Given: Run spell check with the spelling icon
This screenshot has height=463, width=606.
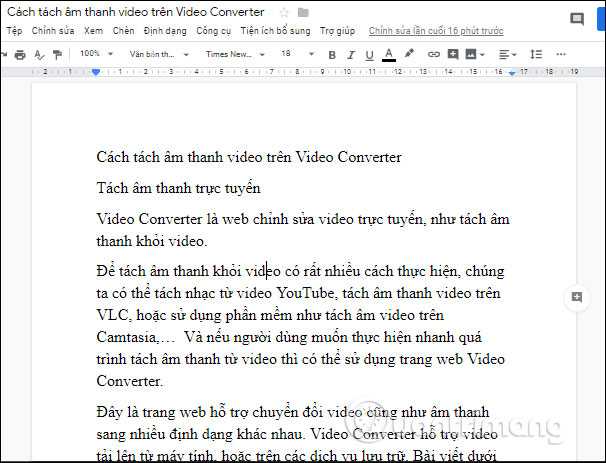Looking at the screenshot, I should pos(39,55).
